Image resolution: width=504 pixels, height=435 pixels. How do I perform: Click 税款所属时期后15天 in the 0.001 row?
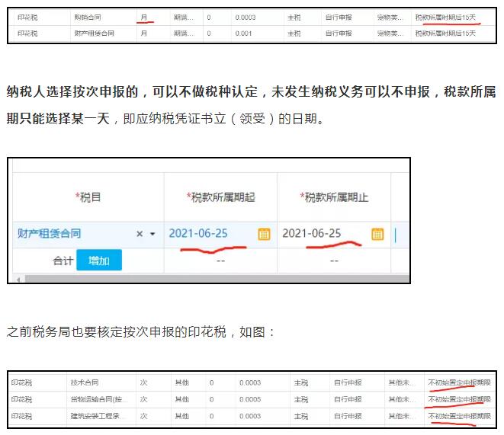coord(445,34)
